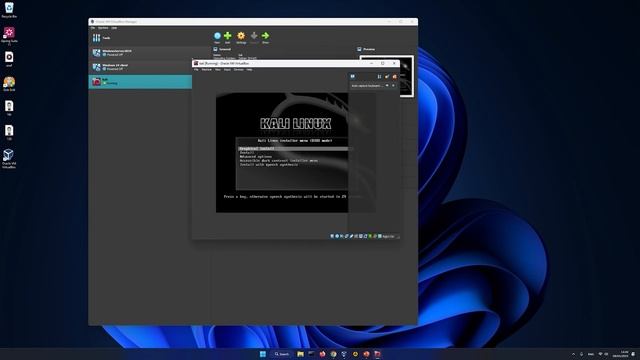Image resolution: width=640 pixels, height=360 pixels.
Task: Select 'Accessible dark contrast installer menu' entry
Action: (x=279, y=161)
